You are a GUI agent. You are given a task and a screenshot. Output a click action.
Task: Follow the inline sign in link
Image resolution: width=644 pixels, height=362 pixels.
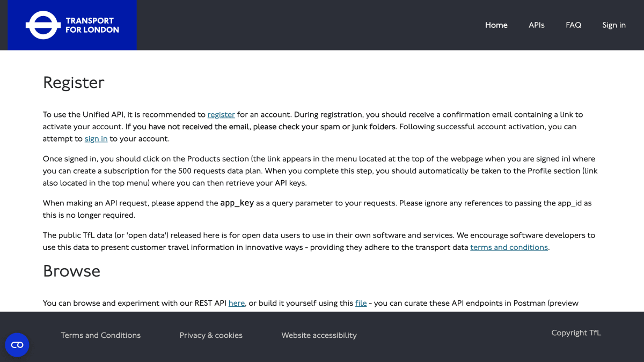96,139
